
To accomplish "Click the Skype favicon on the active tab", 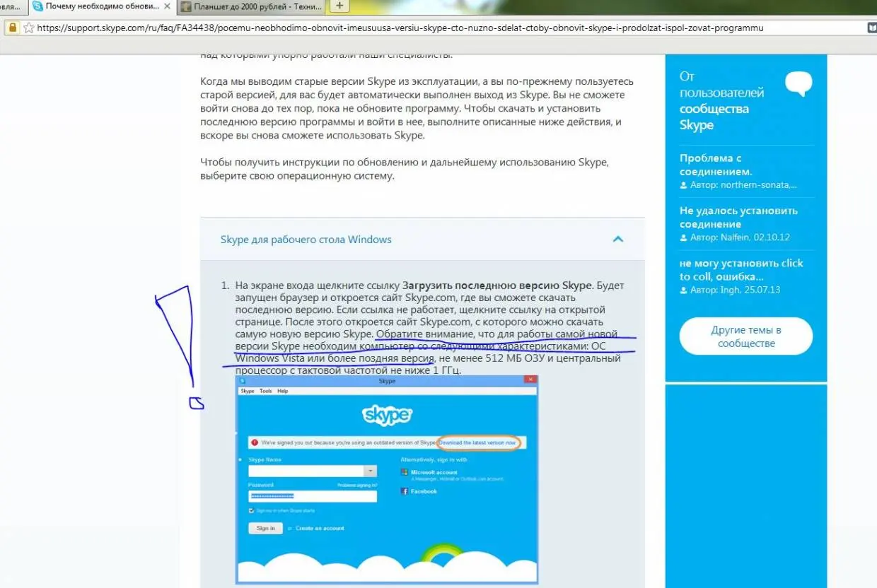I will [x=37, y=6].
